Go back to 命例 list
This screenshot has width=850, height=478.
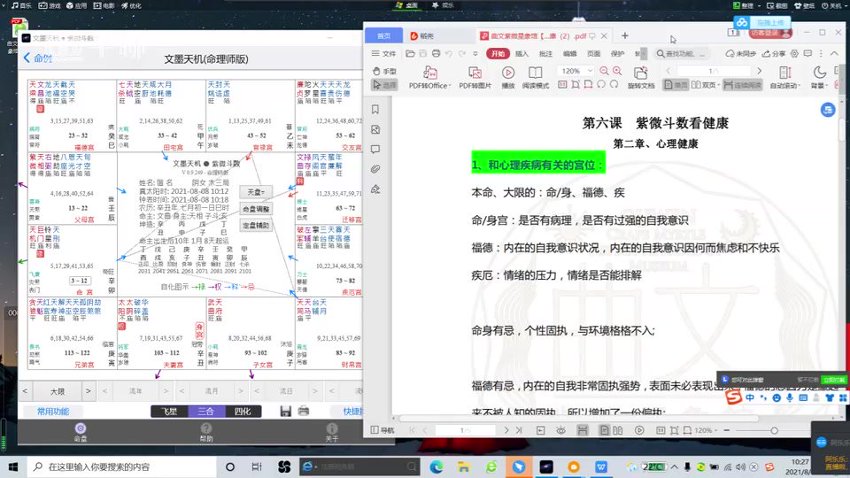(x=38, y=59)
